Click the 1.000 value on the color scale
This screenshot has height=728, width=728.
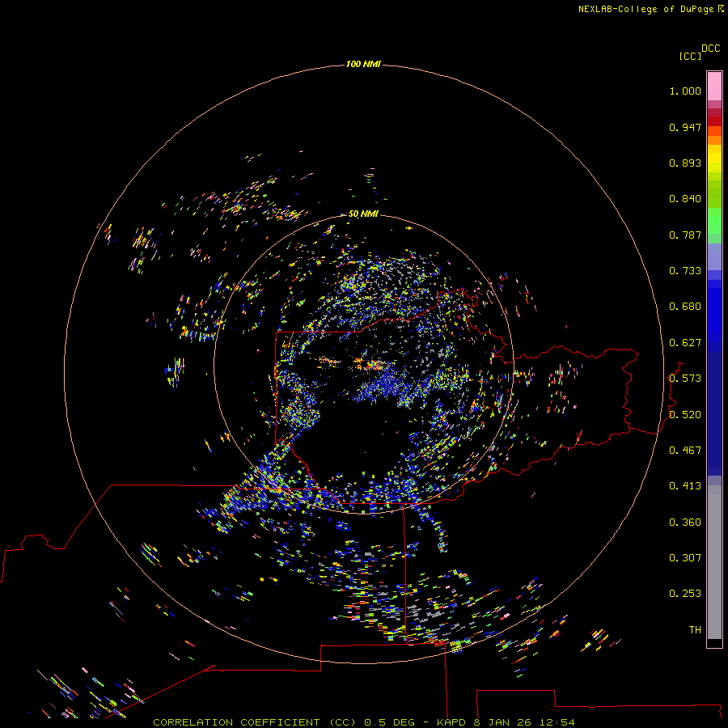(x=685, y=91)
